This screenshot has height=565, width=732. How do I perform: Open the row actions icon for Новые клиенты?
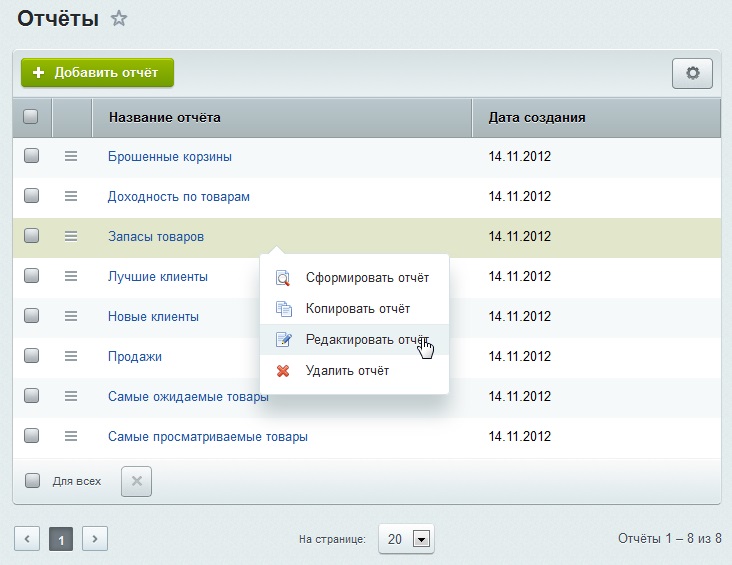point(71,316)
